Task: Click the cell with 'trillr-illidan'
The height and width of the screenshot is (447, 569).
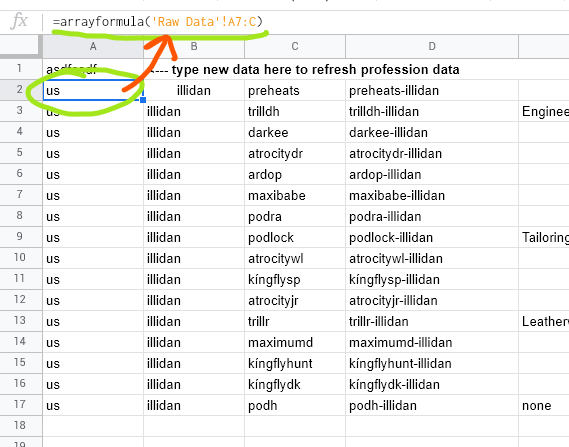Action: (x=432, y=322)
